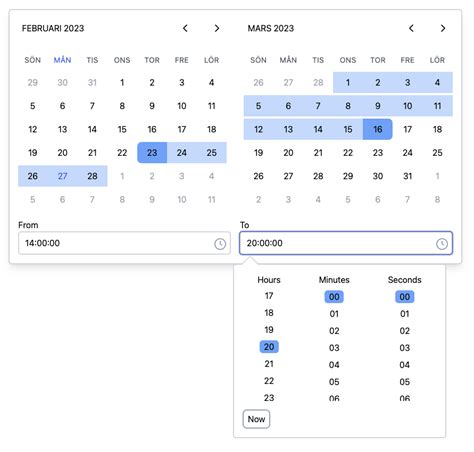Choose 03 in the Minutes column
This screenshot has width=474, height=452.
pyautogui.click(x=334, y=348)
